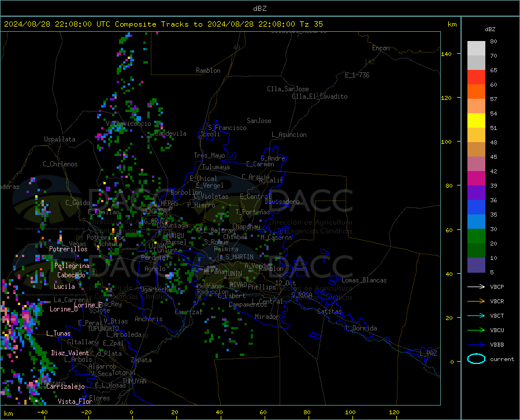
Task: Click the JUNIN map label
Action: pyautogui.click(x=233, y=274)
